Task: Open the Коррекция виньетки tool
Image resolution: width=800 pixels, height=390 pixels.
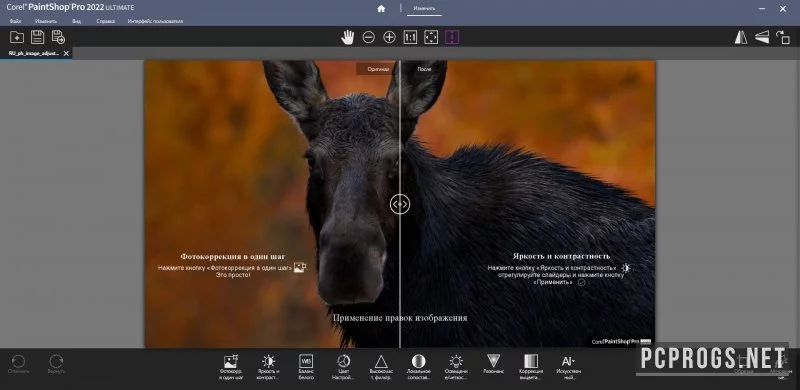Action: coord(531,368)
